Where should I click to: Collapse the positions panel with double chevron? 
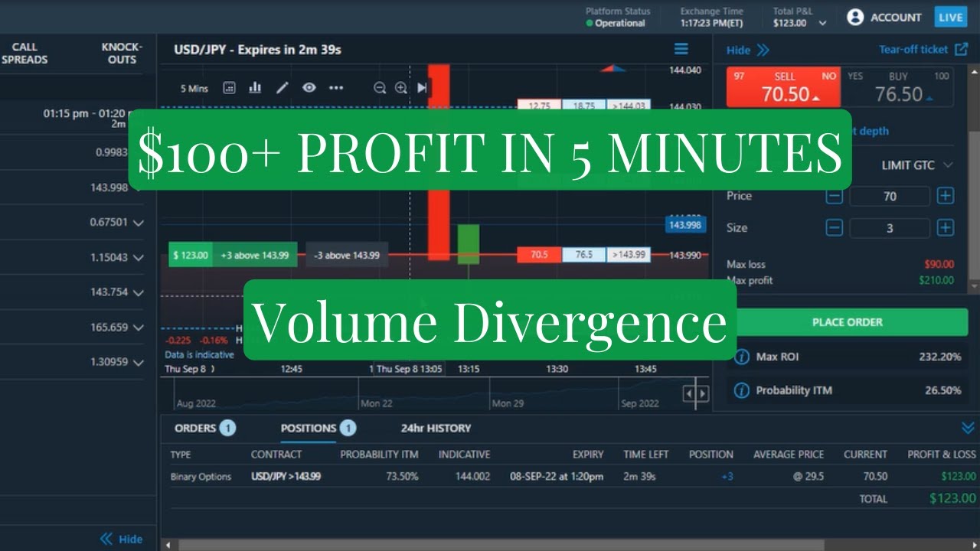(x=968, y=428)
